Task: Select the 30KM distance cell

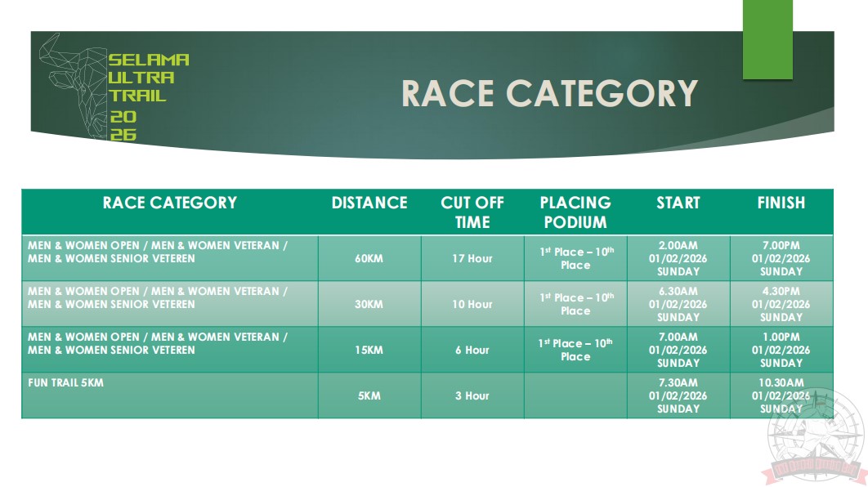Action: (369, 304)
